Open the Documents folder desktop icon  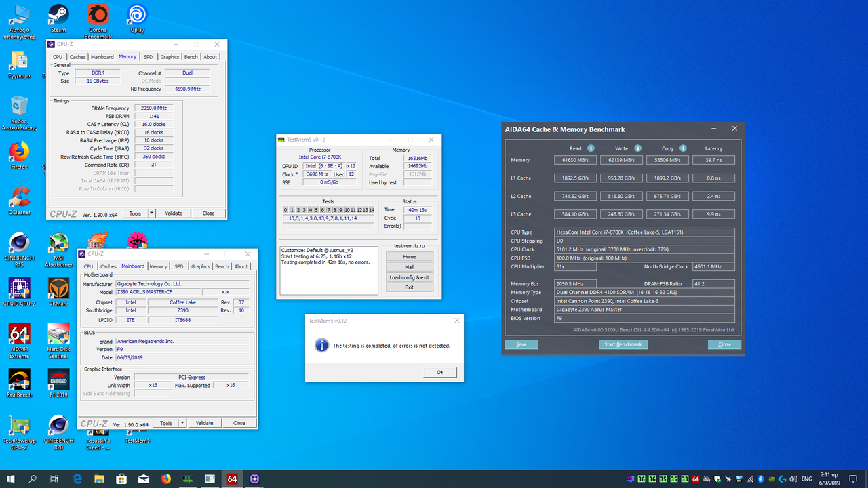[x=19, y=65]
